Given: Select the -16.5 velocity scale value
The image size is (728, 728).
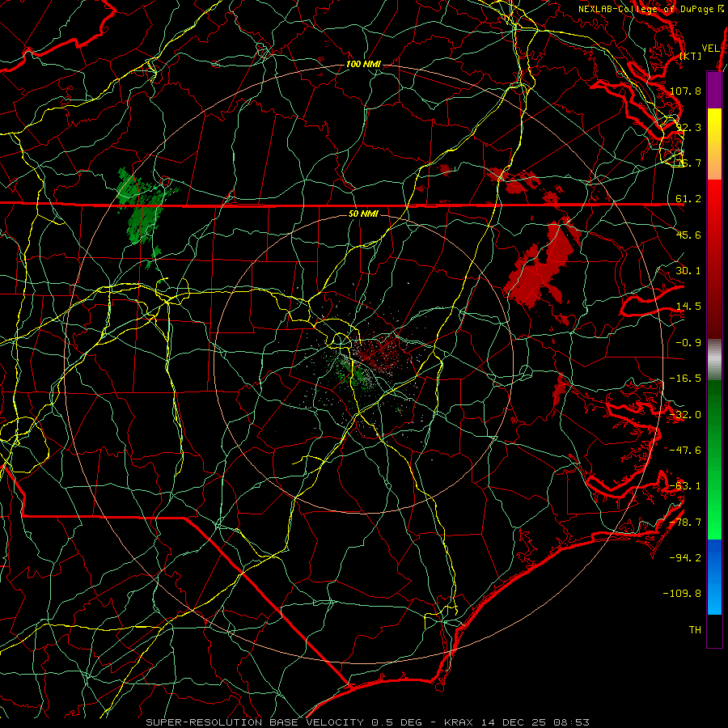Looking at the screenshot, I should (x=685, y=379).
